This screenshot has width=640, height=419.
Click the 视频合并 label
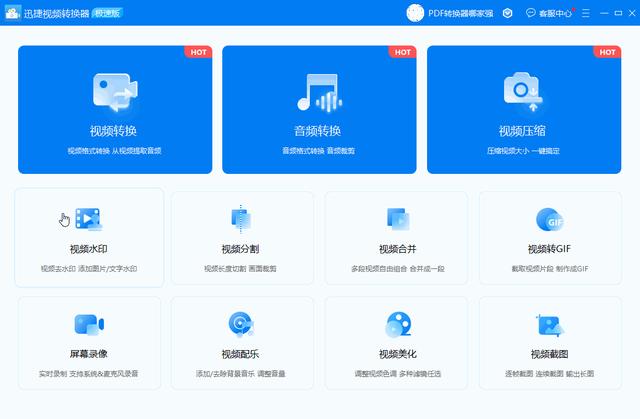click(x=398, y=249)
